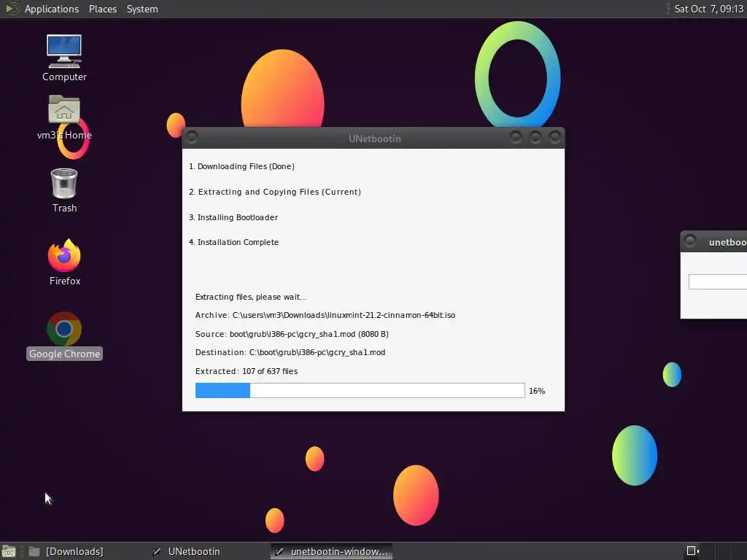Click the MATE logo icon in top panel

(12, 9)
